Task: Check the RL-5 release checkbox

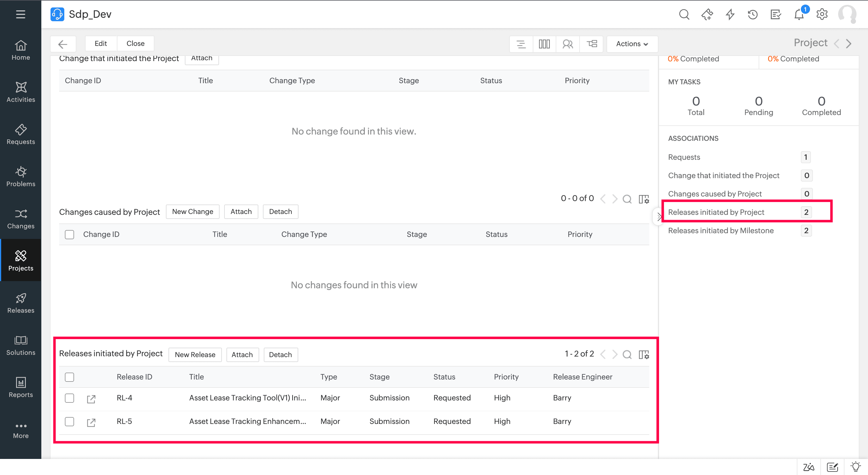Action: point(69,421)
